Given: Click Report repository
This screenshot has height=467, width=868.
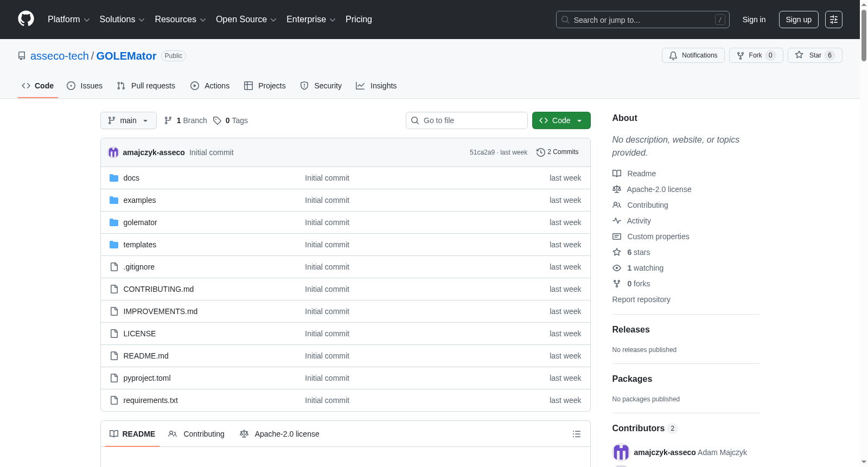Looking at the screenshot, I should click(x=641, y=299).
